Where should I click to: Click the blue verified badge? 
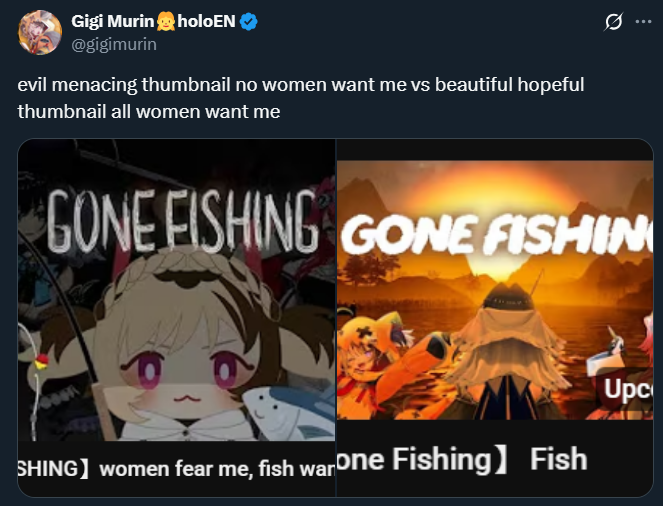tap(249, 21)
